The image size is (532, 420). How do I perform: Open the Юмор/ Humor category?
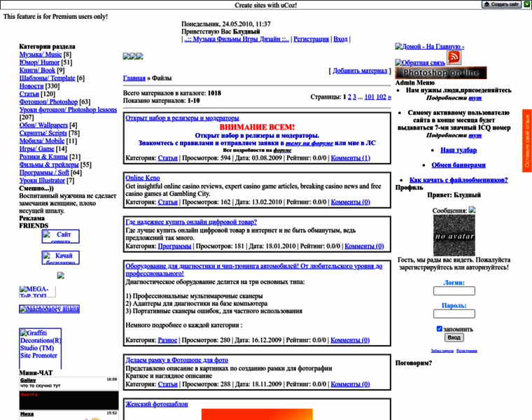click(39, 62)
